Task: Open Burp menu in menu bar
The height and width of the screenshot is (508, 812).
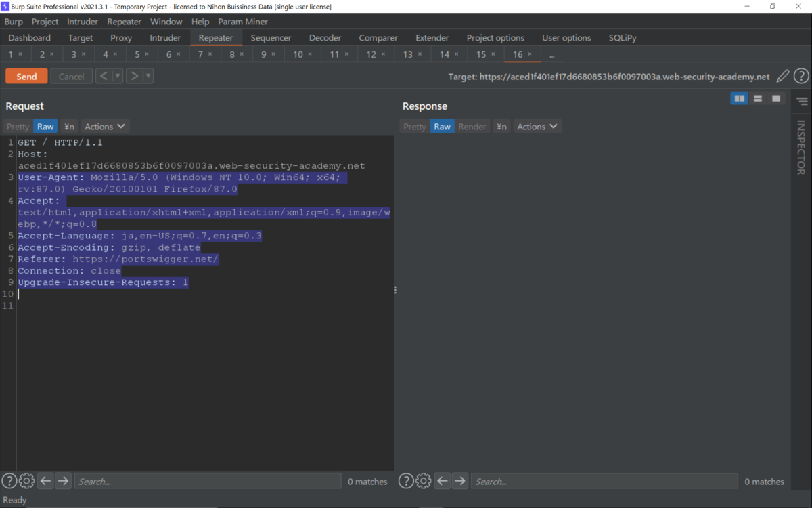Action: (x=14, y=22)
